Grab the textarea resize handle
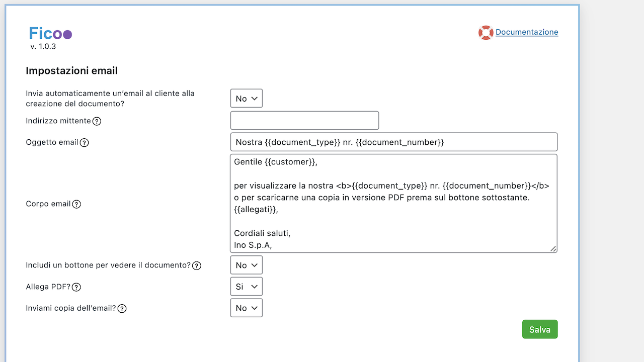Viewport: 644px width, 362px height. [x=553, y=248]
